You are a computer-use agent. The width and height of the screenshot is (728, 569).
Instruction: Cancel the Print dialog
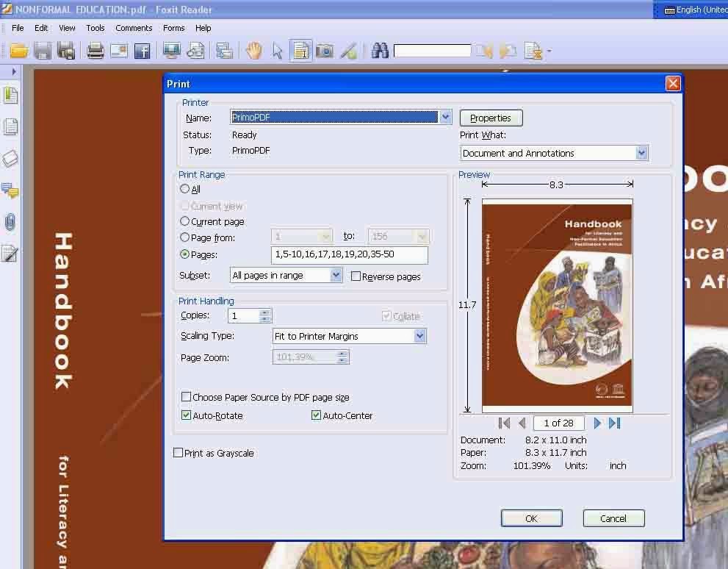click(x=613, y=518)
